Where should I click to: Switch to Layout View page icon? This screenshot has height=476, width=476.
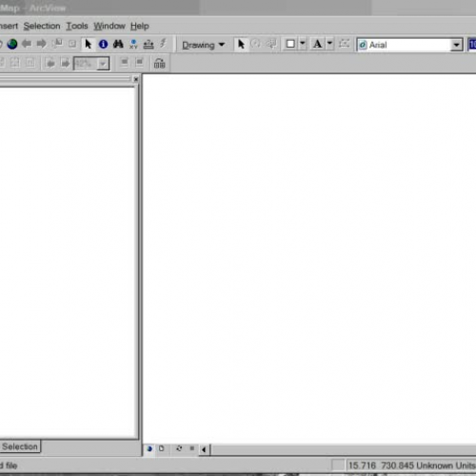click(x=162, y=448)
